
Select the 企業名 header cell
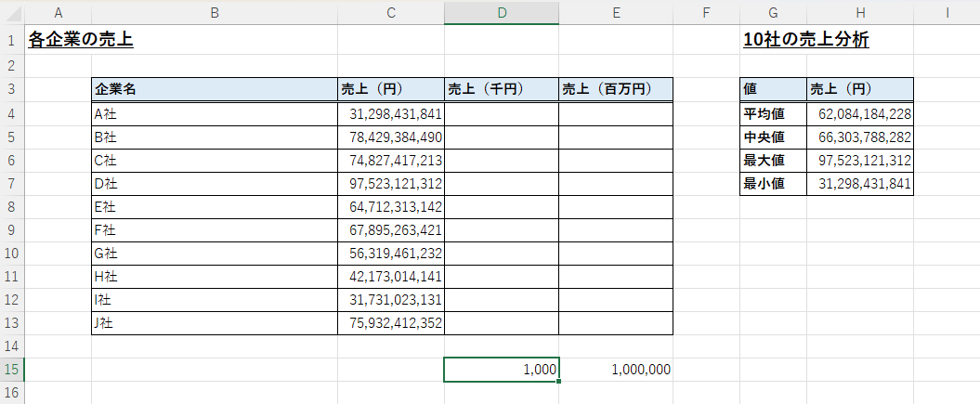point(214,89)
